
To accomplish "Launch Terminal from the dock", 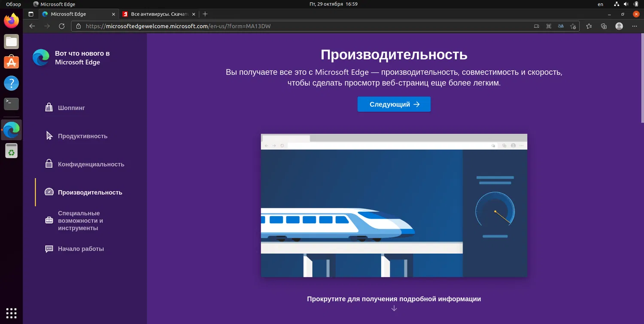I will [12, 104].
